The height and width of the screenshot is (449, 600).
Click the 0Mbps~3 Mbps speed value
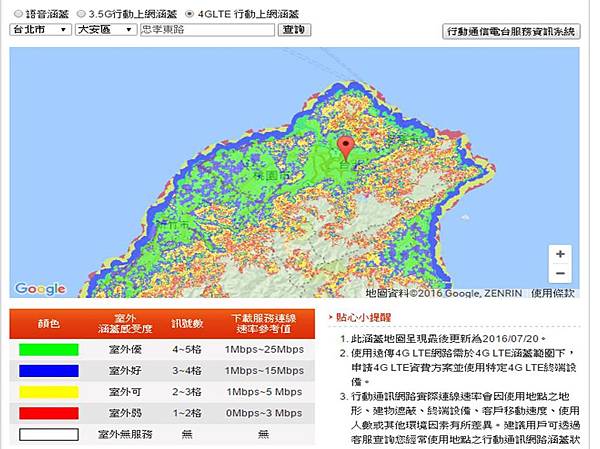point(264,413)
